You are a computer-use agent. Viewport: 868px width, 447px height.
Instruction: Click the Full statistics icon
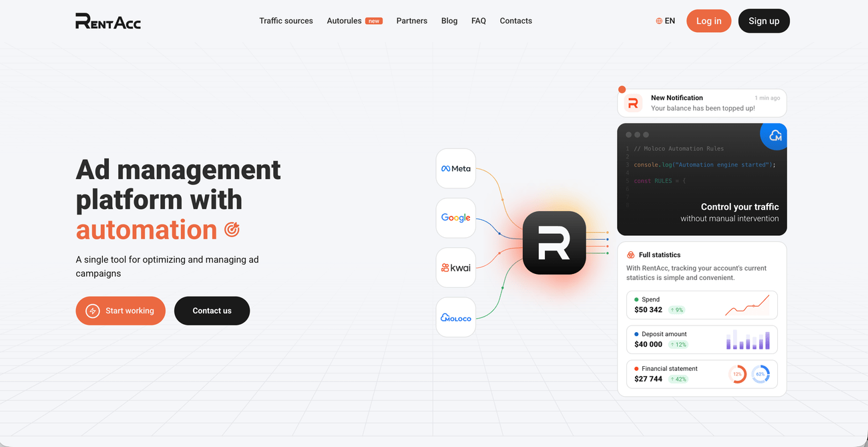pyautogui.click(x=630, y=255)
